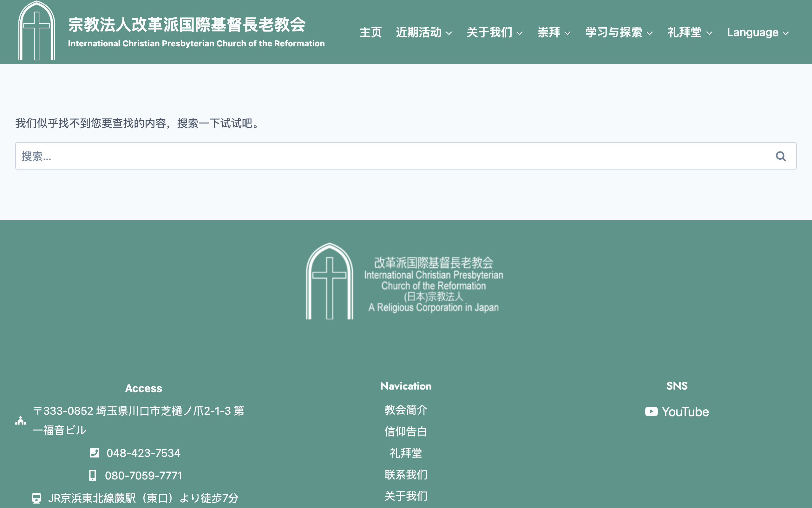Viewport: 812px width, 508px height.
Task: Expand the Language menu chevron
Action: (786, 33)
